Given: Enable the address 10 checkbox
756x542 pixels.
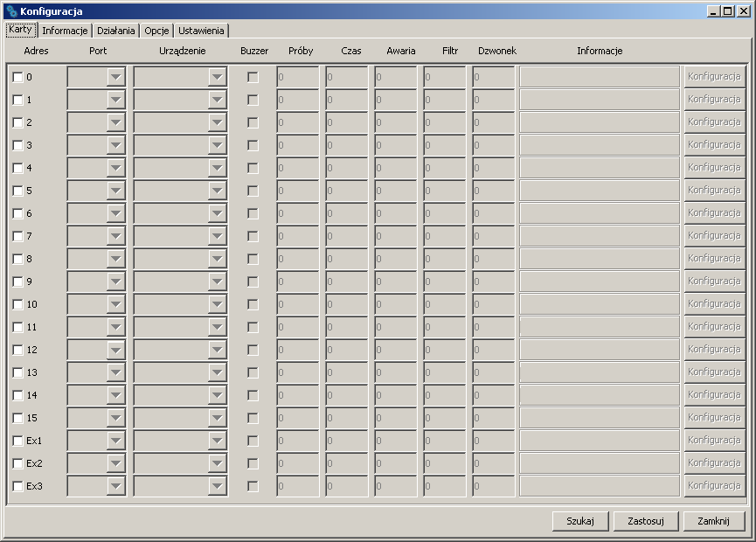Looking at the screenshot, I should [x=17, y=304].
